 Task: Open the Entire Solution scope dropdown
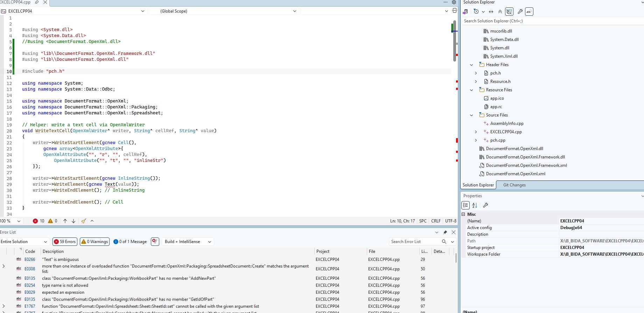[24, 242]
